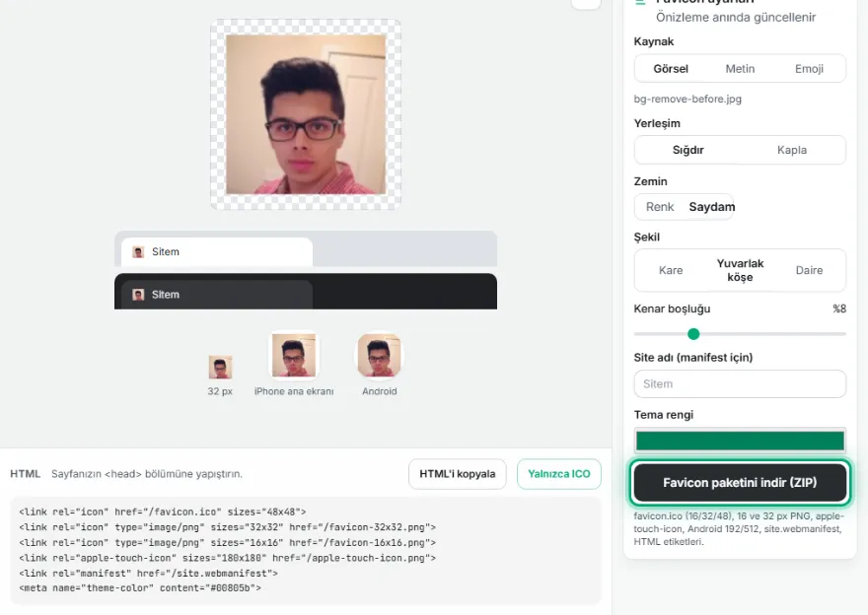868x615 pixels.
Task: Download the favicon package as ZIP
Action: [740, 483]
